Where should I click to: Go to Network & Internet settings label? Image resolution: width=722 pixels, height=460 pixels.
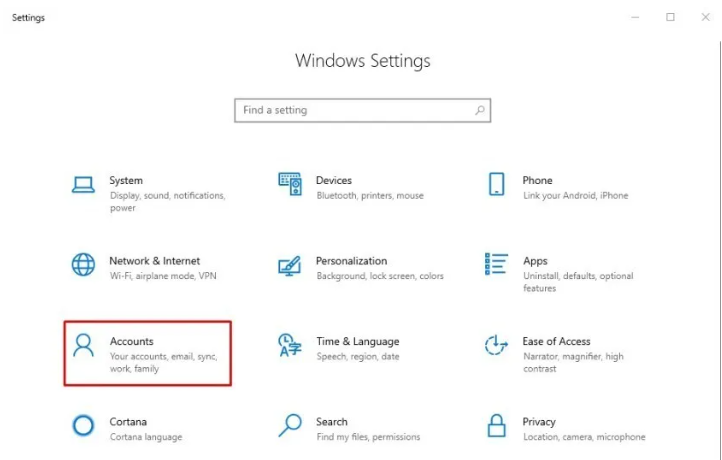click(x=155, y=261)
